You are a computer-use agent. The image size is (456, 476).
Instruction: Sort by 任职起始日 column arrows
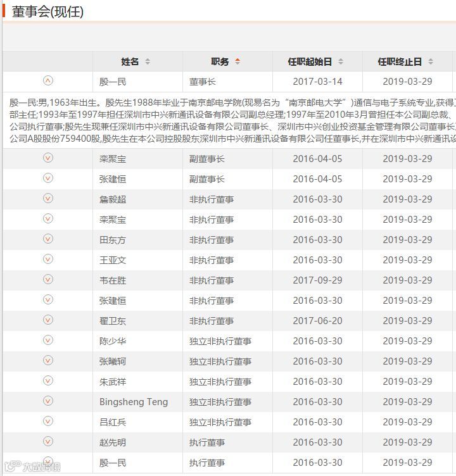(341, 61)
